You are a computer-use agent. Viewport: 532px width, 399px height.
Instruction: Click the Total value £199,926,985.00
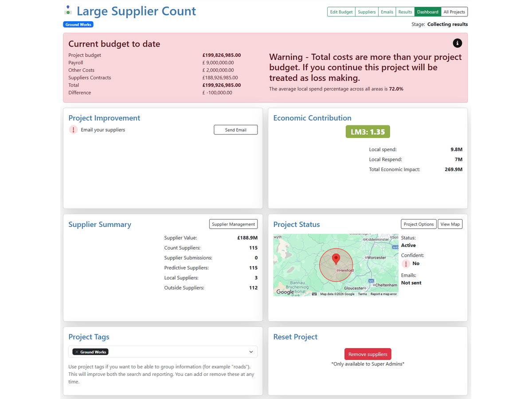[x=222, y=85]
